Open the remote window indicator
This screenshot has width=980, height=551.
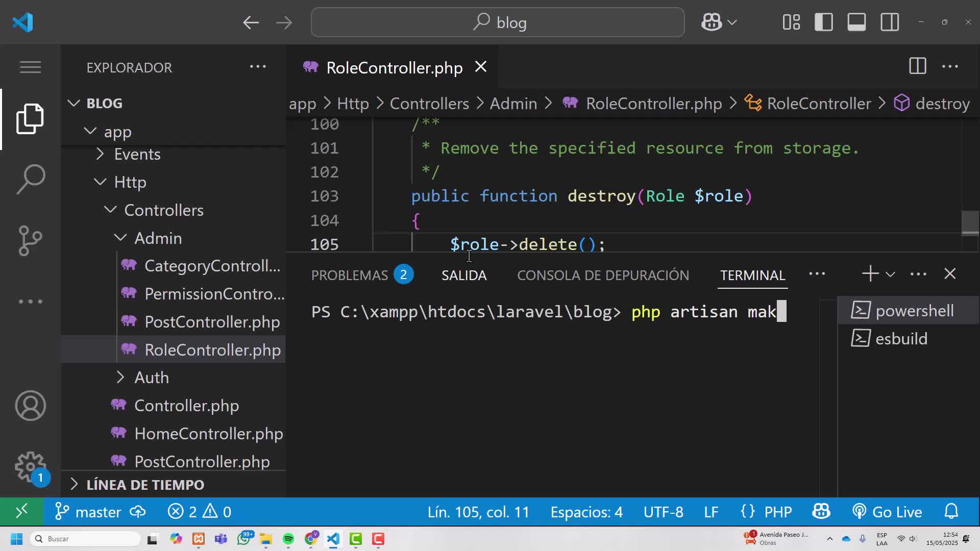[x=21, y=511]
